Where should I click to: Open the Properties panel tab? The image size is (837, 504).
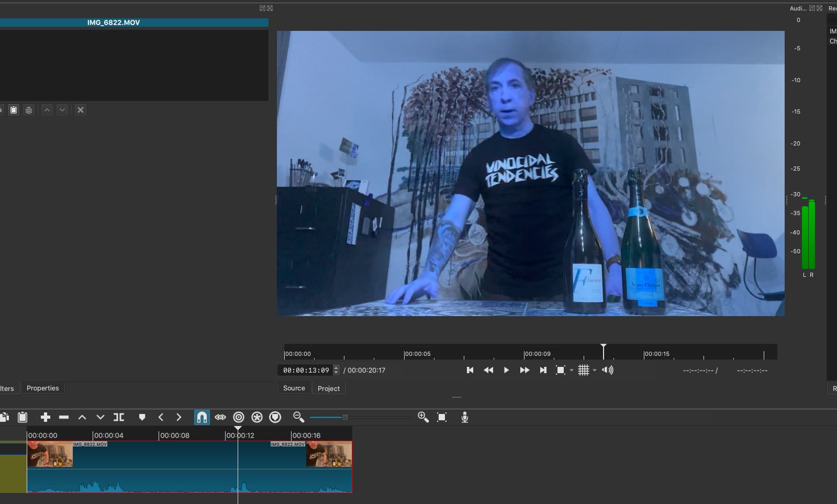pos(43,388)
